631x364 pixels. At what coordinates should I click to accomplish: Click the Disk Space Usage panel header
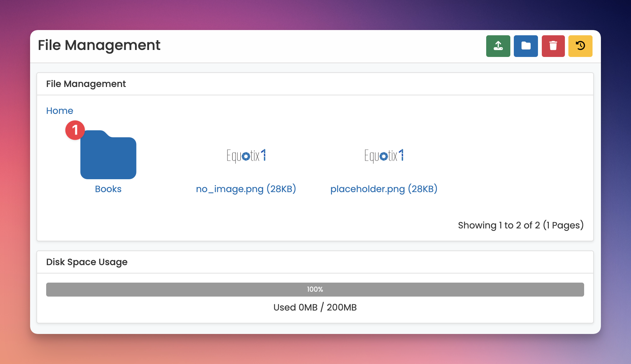pyautogui.click(x=87, y=262)
